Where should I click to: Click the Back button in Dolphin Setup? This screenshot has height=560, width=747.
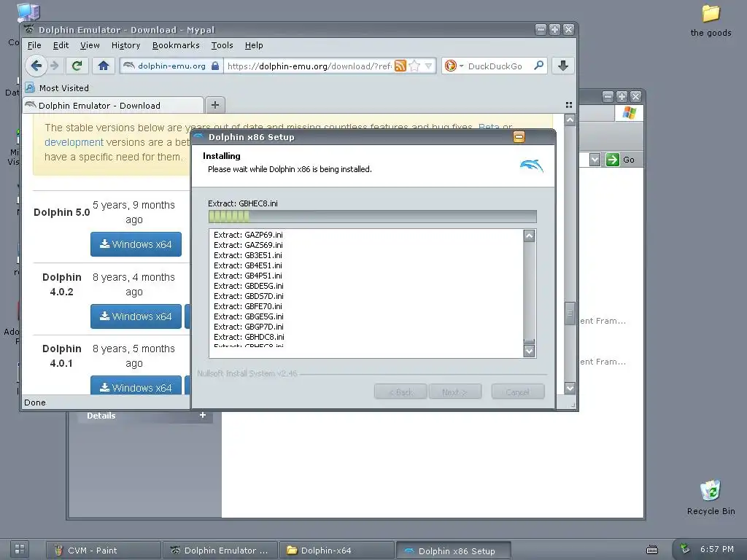(x=400, y=392)
